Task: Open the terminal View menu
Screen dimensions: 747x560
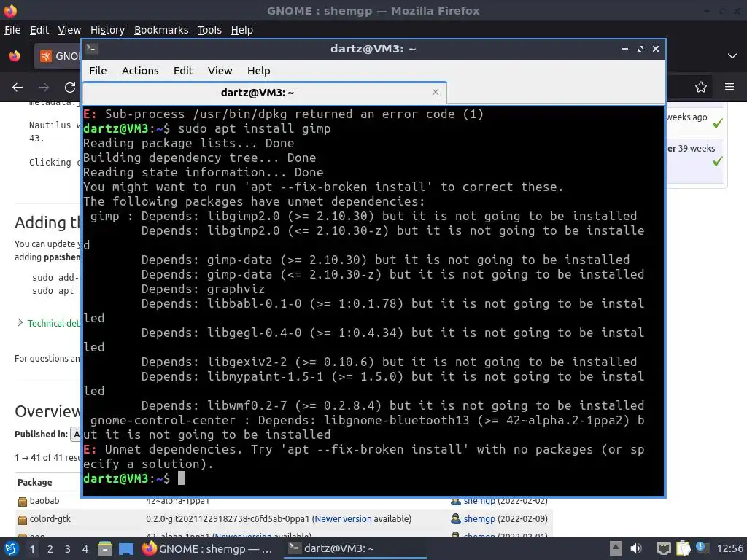Action: (220, 71)
